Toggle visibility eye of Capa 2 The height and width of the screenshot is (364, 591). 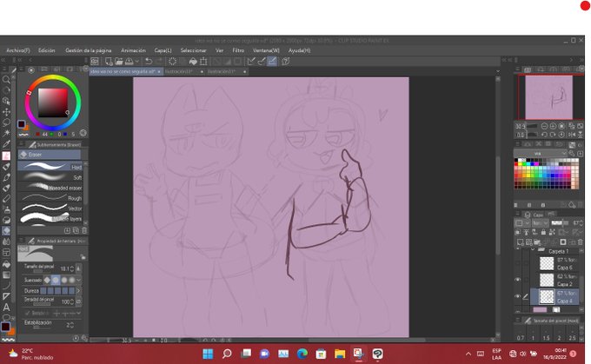(517, 280)
